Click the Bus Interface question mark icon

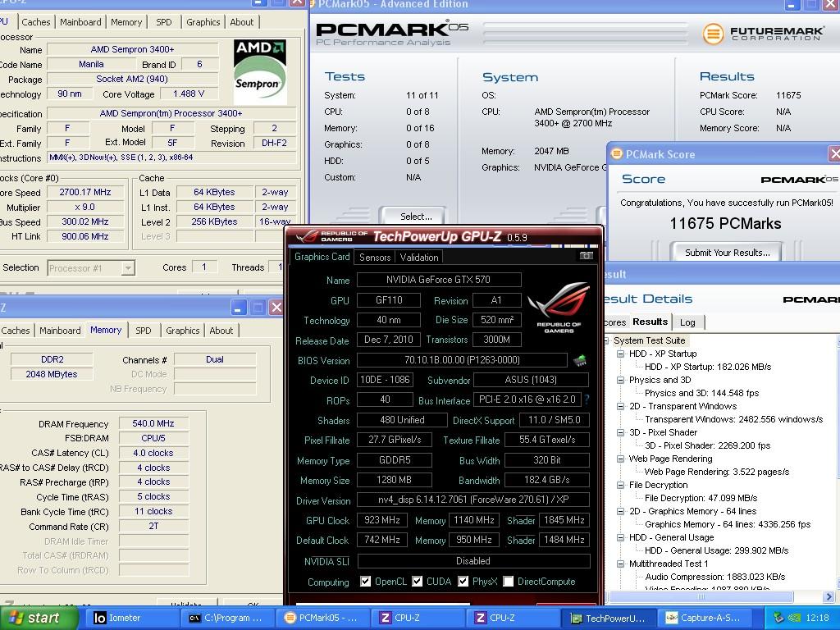(587, 399)
